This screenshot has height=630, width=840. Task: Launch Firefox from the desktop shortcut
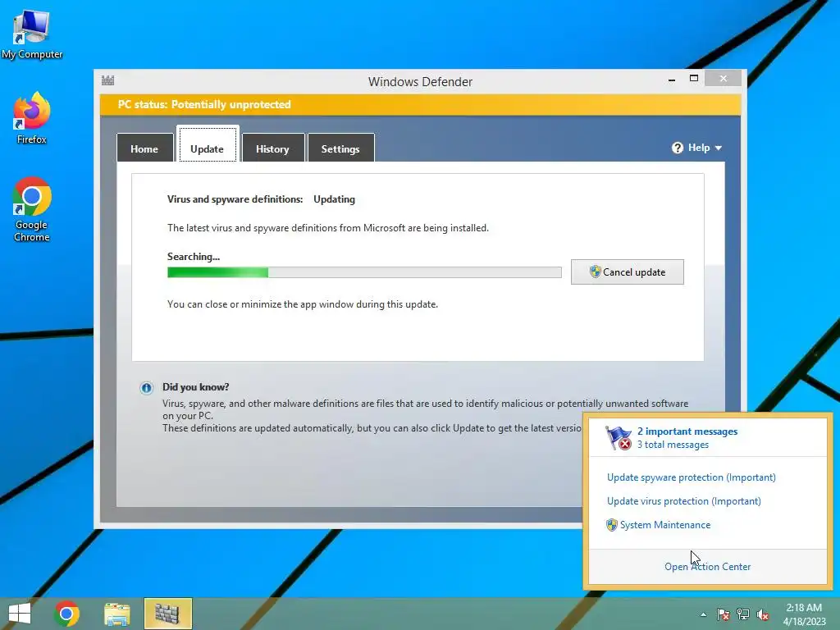[32, 118]
